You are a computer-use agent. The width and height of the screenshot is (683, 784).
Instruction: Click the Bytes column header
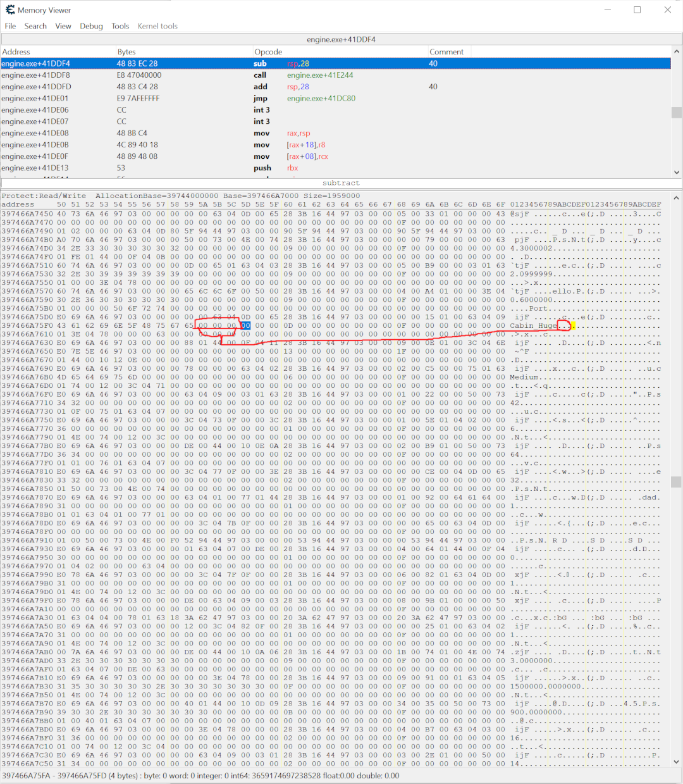point(184,52)
